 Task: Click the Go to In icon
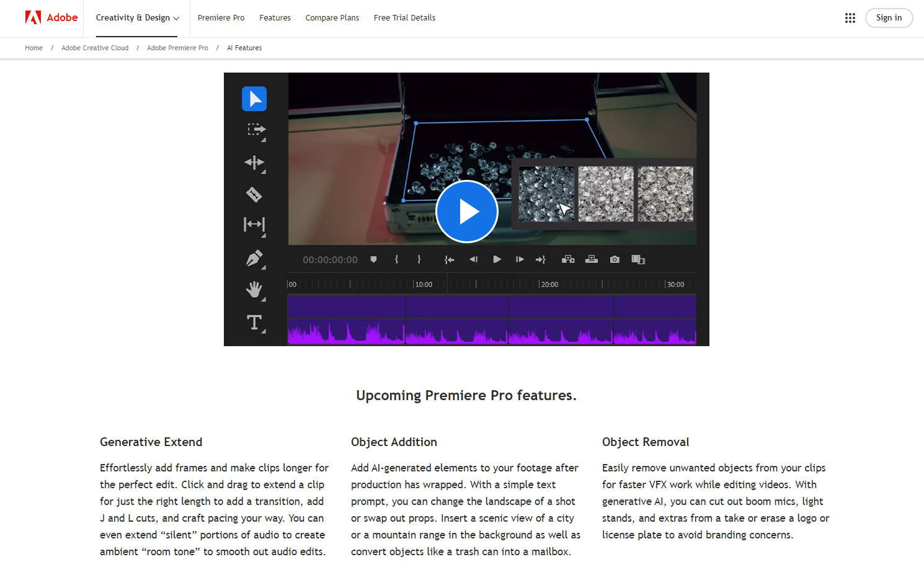(450, 259)
